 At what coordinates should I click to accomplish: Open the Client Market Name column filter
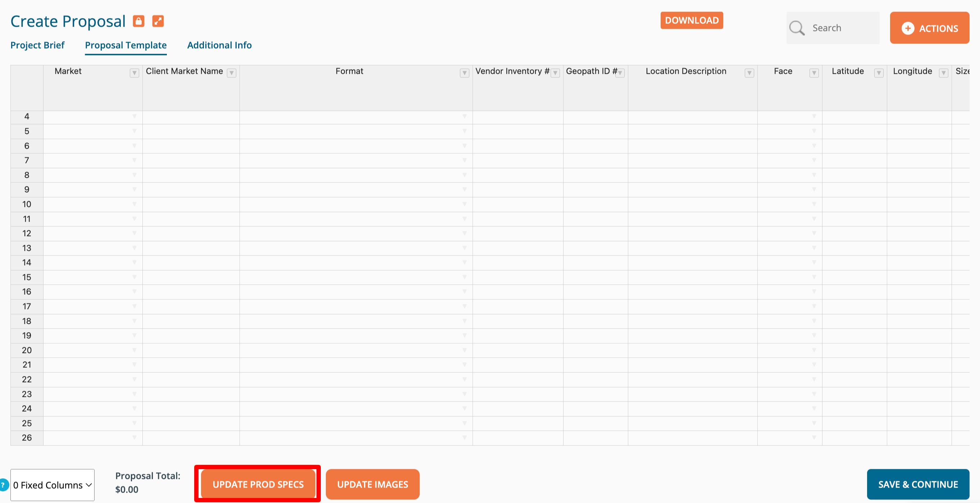coord(232,73)
